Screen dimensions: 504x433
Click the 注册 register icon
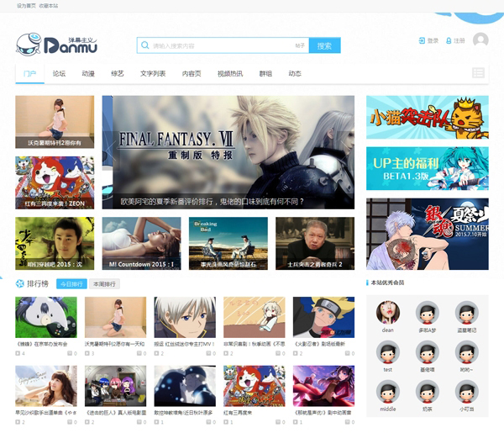(x=449, y=41)
